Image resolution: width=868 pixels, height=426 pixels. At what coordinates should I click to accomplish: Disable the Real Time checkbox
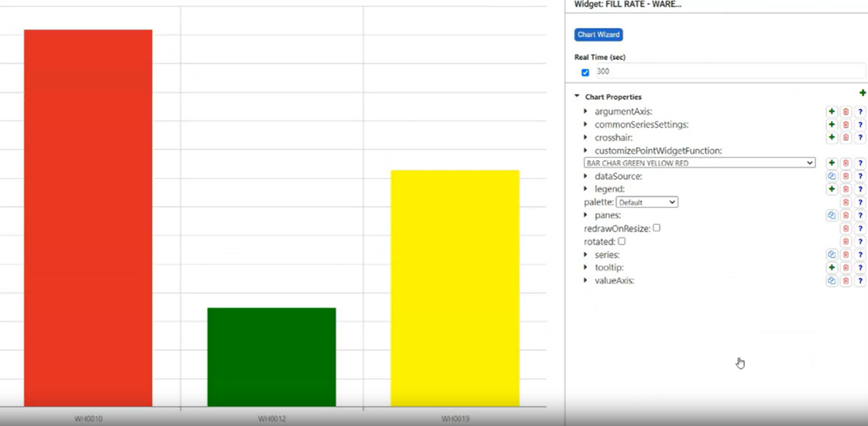pos(585,72)
